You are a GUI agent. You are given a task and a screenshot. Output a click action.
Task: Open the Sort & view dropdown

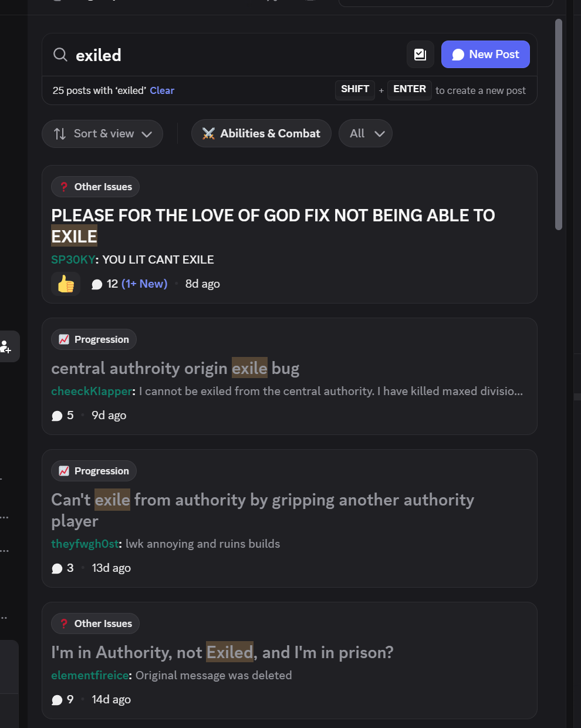tap(102, 134)
